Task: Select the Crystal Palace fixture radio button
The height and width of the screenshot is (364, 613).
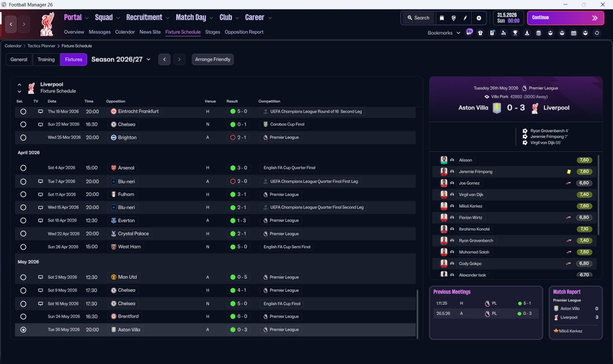Action: [23, 234]
